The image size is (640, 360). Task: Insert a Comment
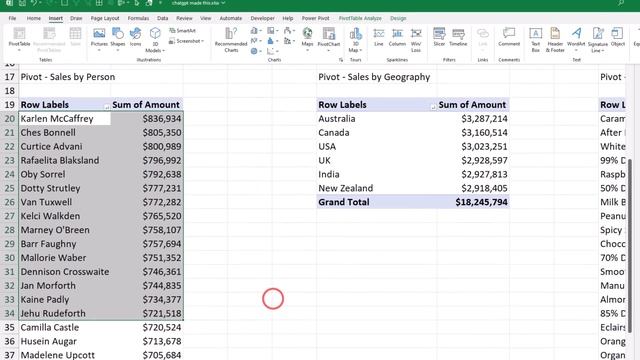[509, 37]
